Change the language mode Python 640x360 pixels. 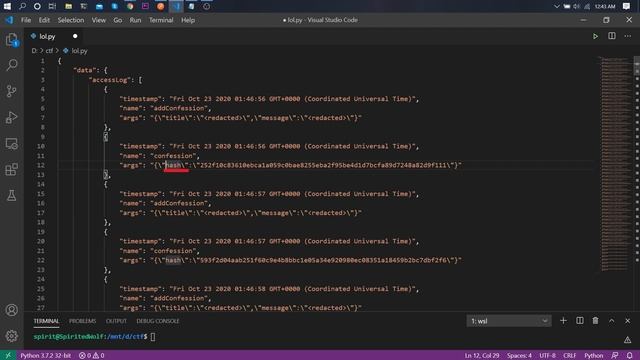pos(593,356)
